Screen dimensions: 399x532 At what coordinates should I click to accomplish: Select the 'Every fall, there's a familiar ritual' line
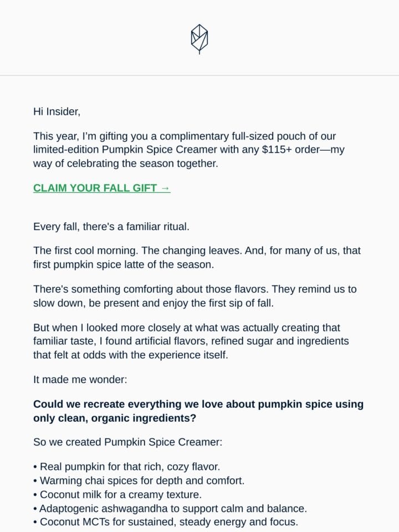111,227
